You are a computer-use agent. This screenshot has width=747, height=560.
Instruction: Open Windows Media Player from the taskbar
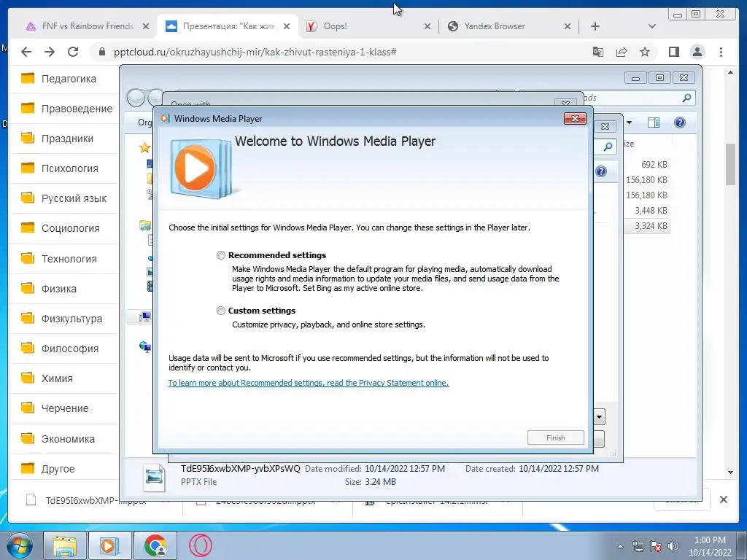click(x=109, y=545)
